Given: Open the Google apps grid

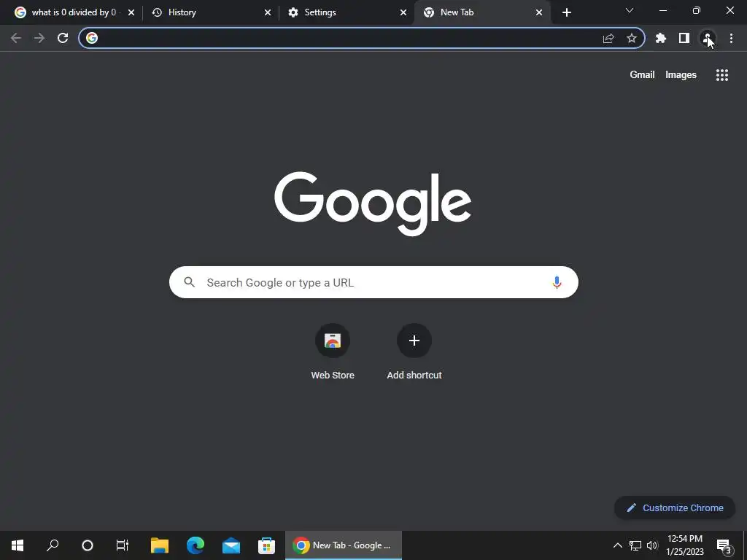Looking at the screenshot, I should [722, 75].
